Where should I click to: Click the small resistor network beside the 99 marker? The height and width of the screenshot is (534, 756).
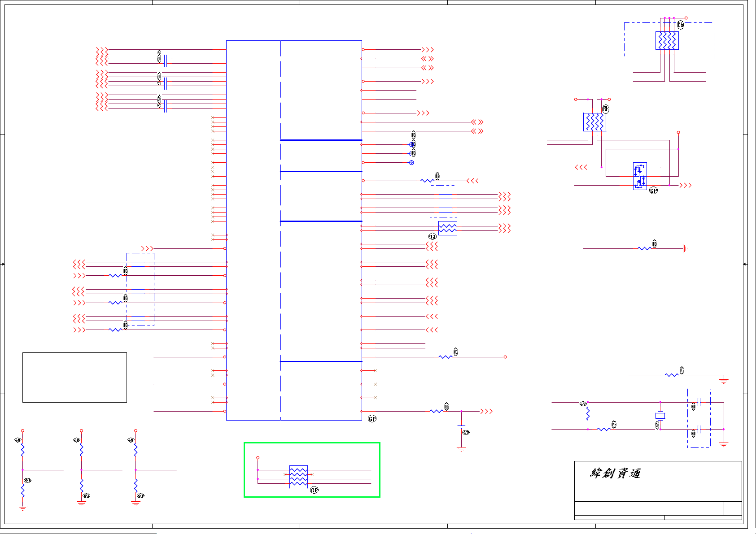[x=448, y=228]
